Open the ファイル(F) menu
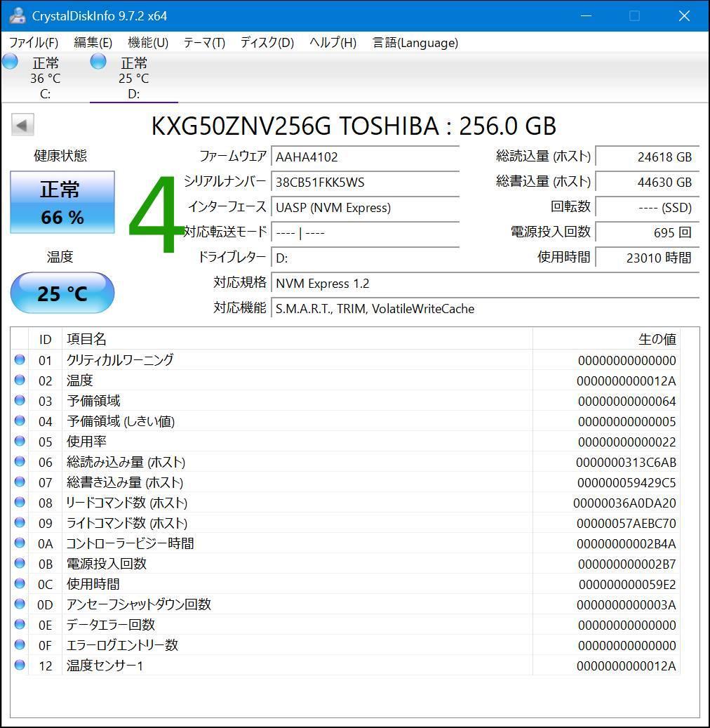The height and width of the screenshot is (728, 710). tap(34, 43)
